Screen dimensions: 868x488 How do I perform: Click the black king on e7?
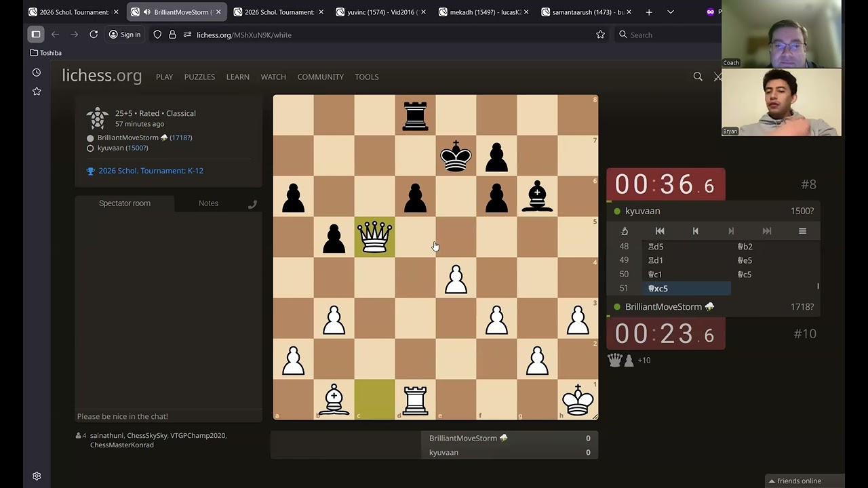click(456, 156)
